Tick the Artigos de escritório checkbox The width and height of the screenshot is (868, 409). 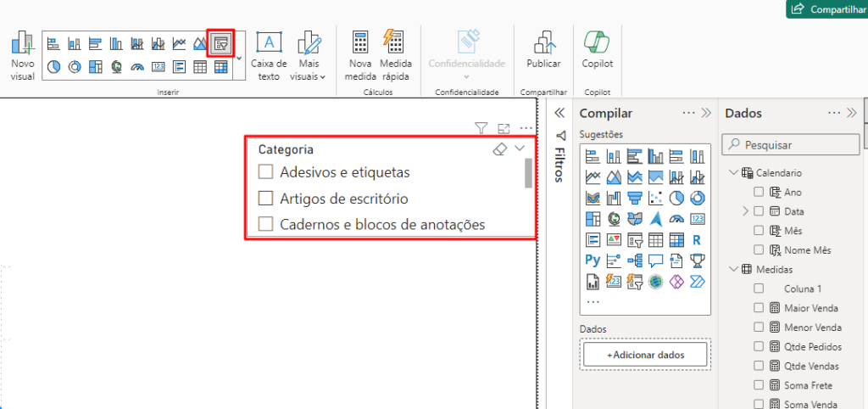265,199
